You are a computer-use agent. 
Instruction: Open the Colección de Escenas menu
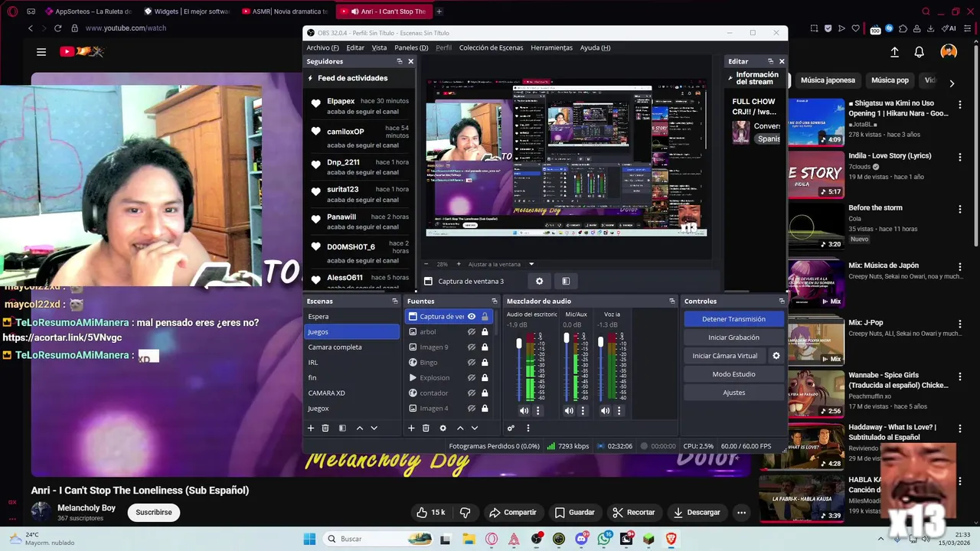tap(491, 47)
